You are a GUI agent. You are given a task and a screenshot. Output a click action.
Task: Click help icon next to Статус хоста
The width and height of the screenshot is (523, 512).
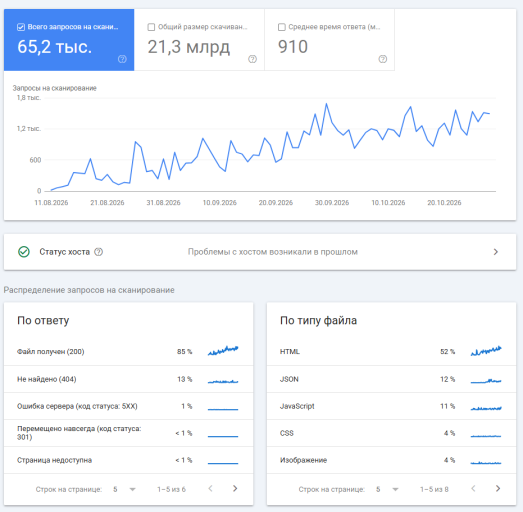point(98,252)
